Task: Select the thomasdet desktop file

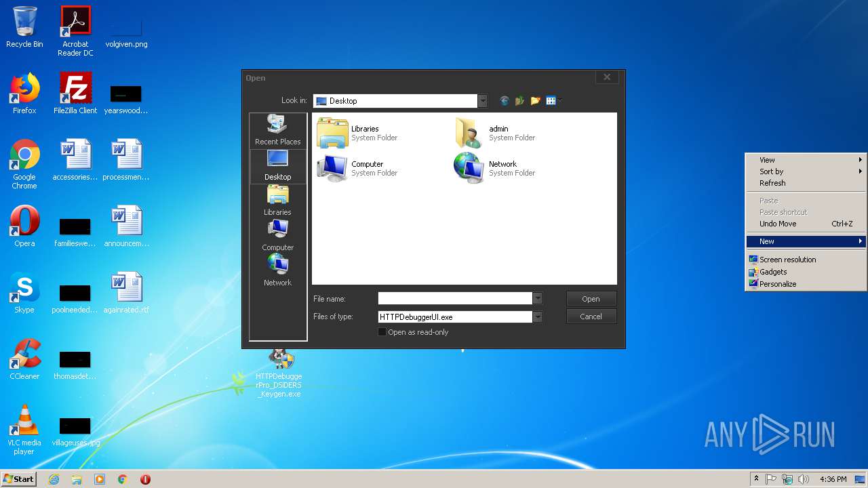Action: [75, 365]
